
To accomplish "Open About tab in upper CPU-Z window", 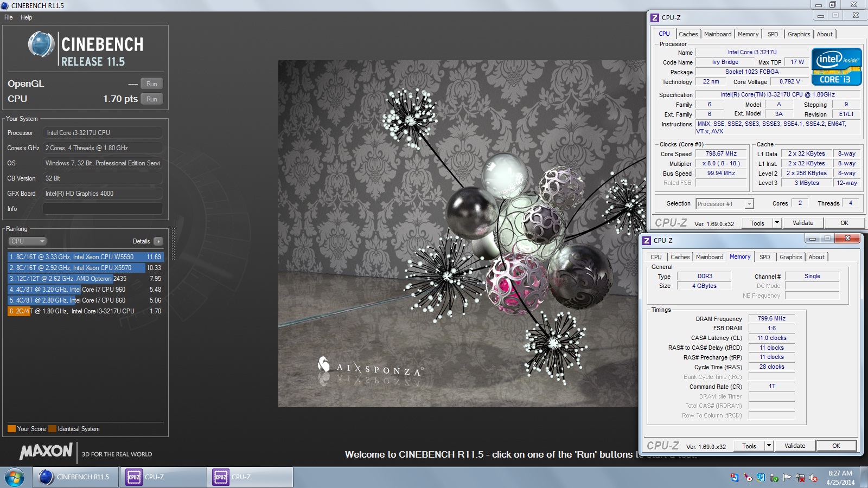I will [x=825, y=34].
